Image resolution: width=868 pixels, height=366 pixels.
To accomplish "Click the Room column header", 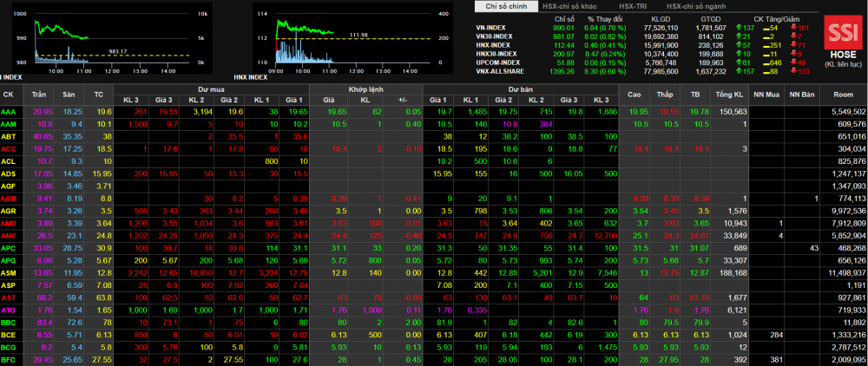I will 843,94.
